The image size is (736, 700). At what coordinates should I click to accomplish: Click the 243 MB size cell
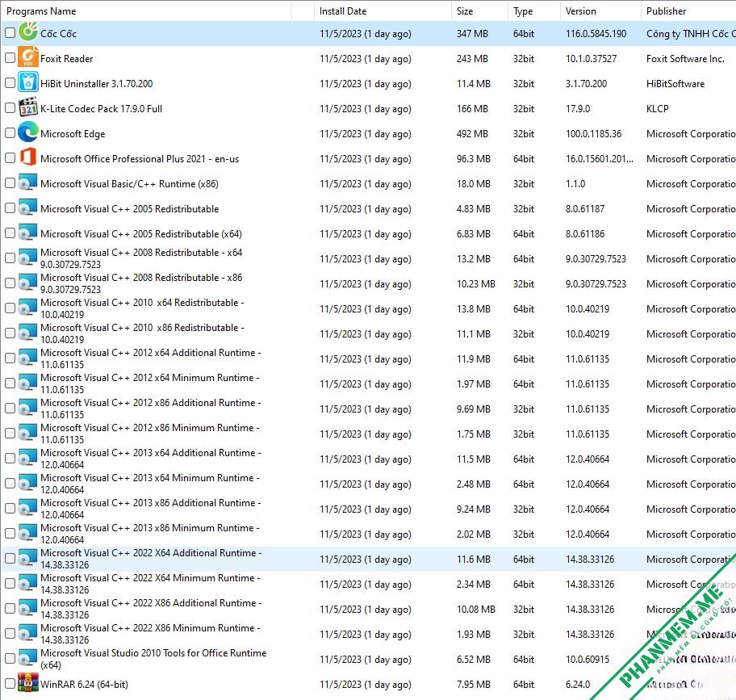(472, 59)
